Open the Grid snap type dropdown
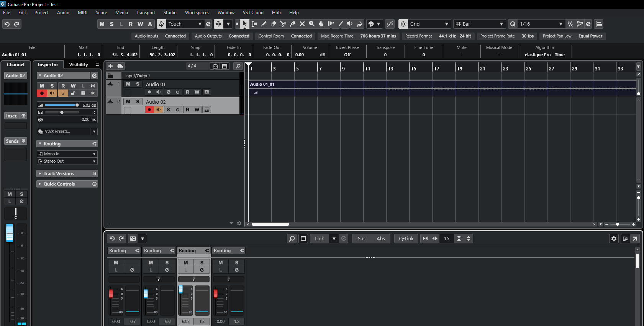The height and width of the screenshot is (326, 644). [x=429, y=24]
